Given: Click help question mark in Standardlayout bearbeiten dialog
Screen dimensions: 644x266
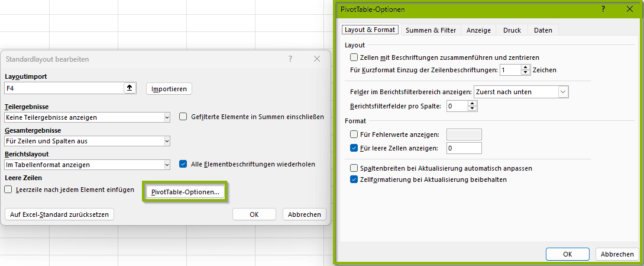Looking at the screenshot, I should 290,59.
